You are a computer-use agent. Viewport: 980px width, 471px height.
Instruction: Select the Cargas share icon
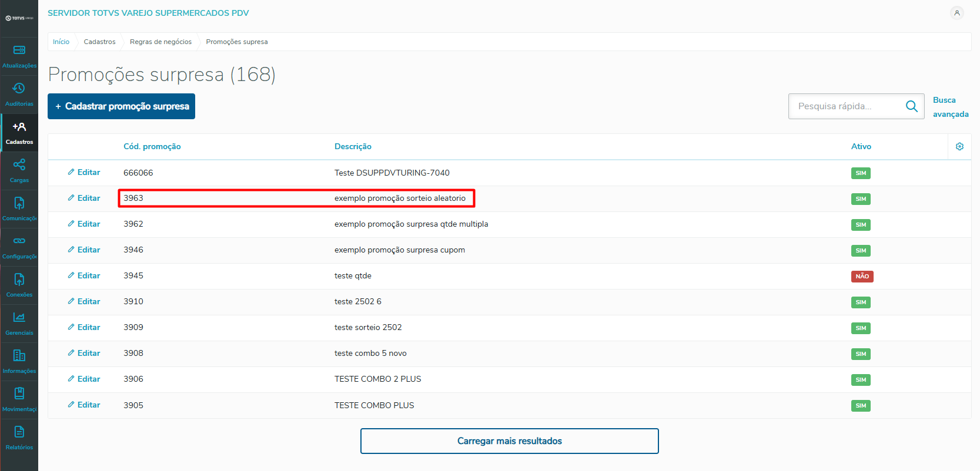coord(19,165)
